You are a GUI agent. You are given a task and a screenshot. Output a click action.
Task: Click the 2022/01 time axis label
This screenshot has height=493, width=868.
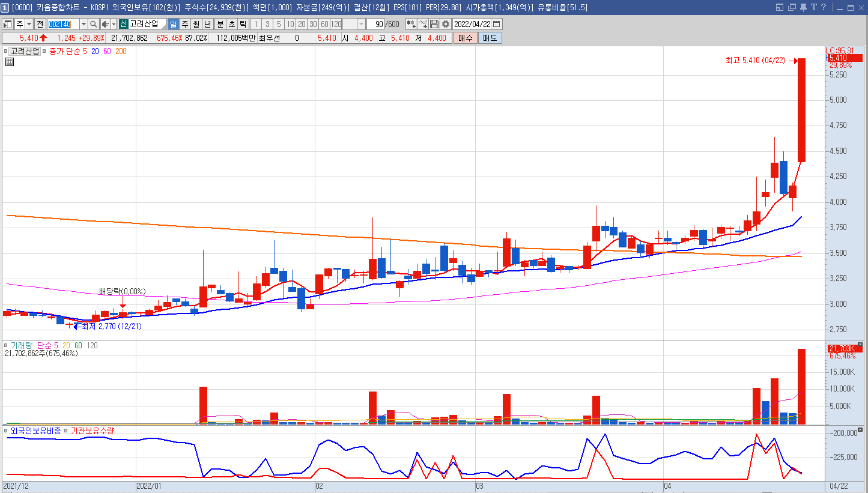click(x=150, y=485)
